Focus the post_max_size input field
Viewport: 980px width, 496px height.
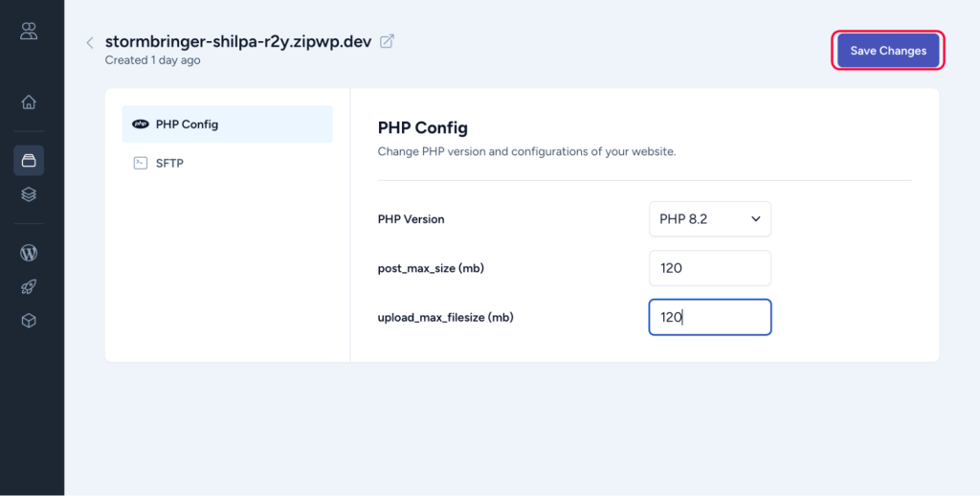[709, 268]
